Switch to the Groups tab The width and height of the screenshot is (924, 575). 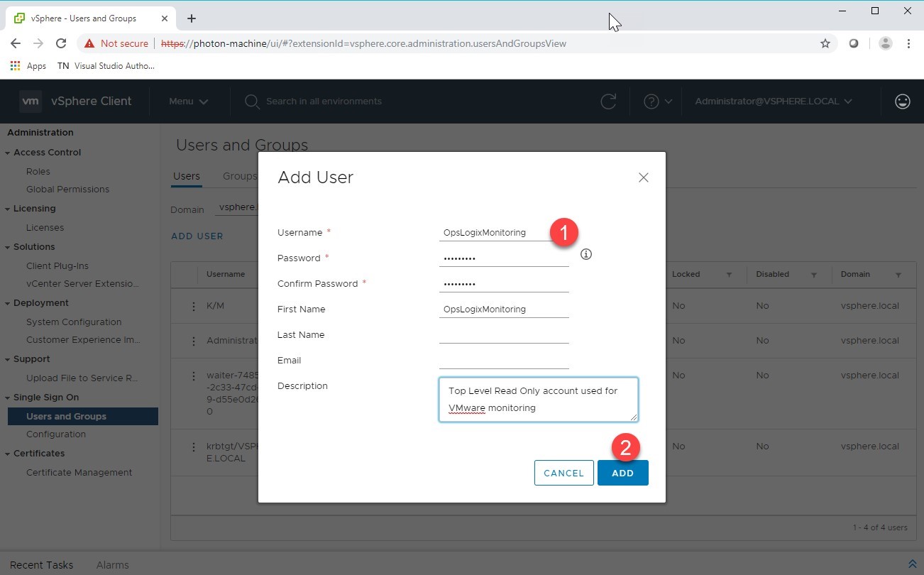[x=239, y=176]
